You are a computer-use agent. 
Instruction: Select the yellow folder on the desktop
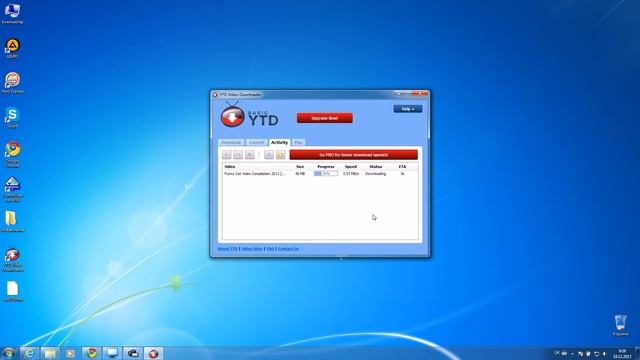point(12,222)
